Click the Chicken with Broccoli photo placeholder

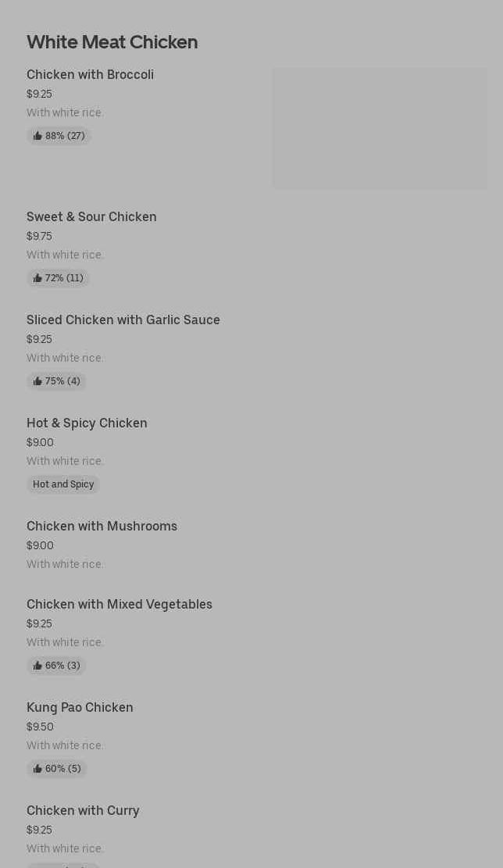tap(380, 128)
